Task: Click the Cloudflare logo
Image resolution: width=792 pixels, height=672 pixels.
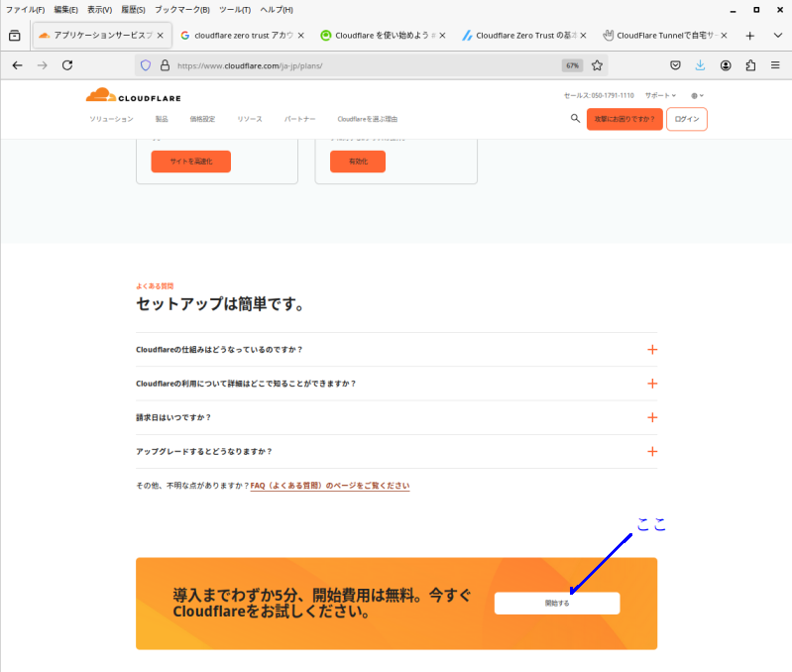Action: (134, 95)
